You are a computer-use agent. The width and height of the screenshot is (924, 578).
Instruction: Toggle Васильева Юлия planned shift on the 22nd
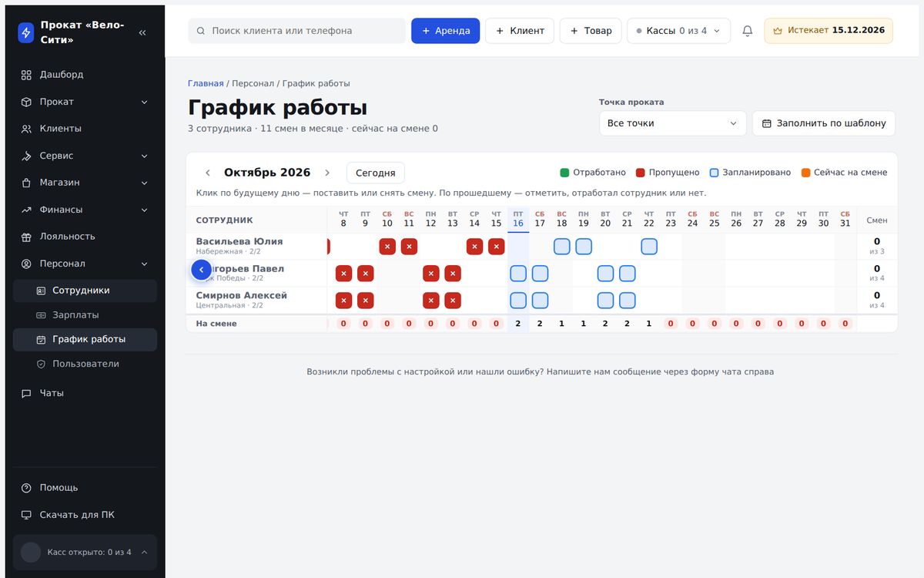[x=649, y=247]
